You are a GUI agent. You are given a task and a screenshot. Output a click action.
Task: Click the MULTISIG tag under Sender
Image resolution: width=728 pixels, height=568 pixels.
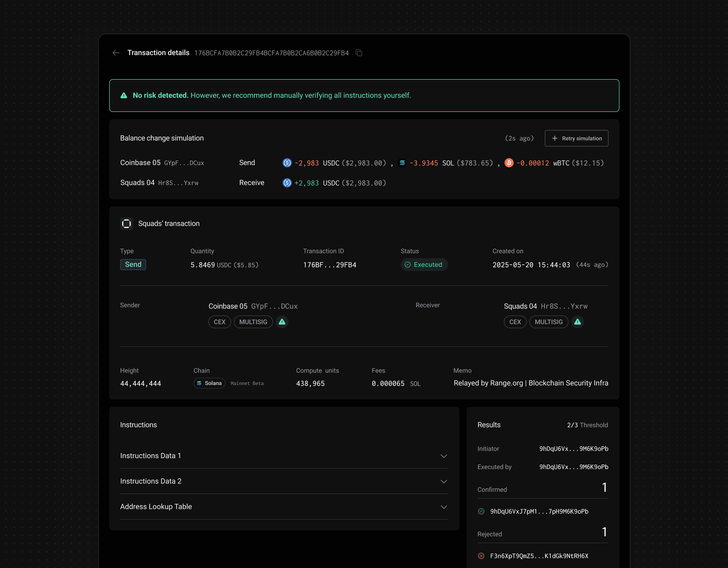[x=253, y=322]
